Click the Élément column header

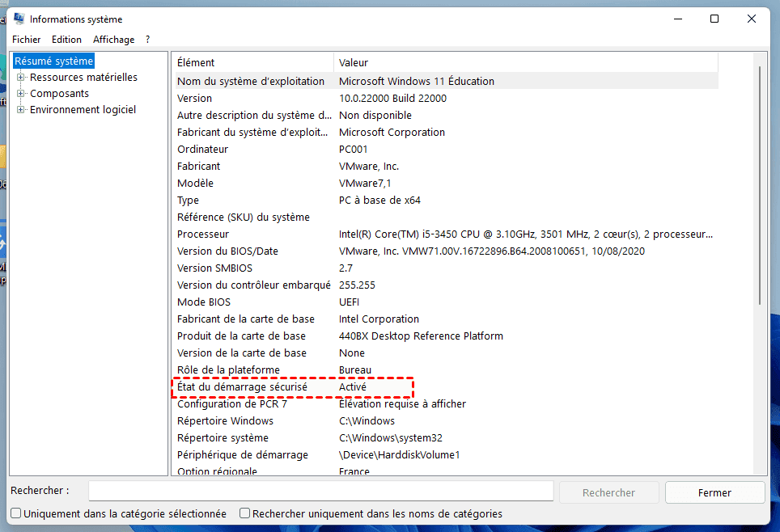254,62
